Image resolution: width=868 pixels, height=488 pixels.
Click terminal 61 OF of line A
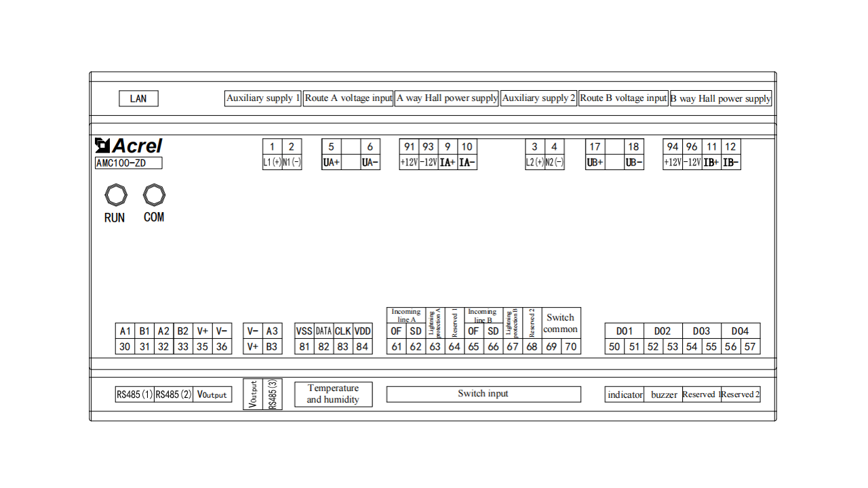click(x=397, y=339)
